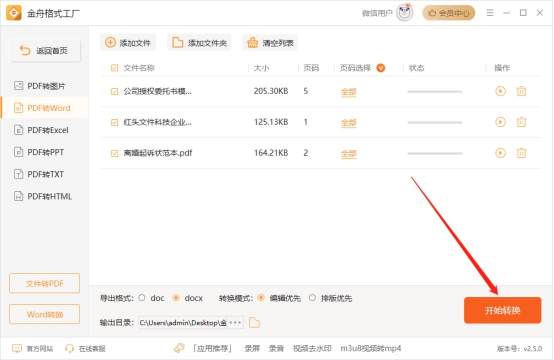
Task: Open the hamburger main menu
Action: click(x=490, y=13)
